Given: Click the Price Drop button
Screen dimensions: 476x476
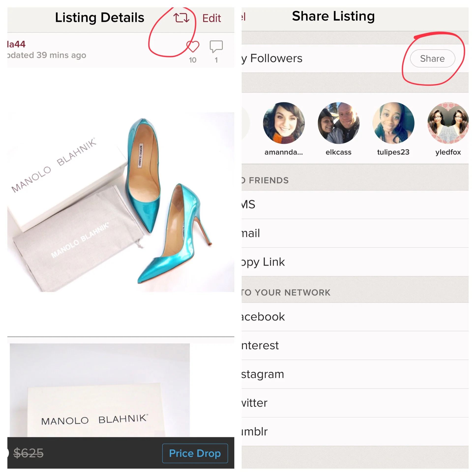Looking at the screenshot, I should (195, 453).
